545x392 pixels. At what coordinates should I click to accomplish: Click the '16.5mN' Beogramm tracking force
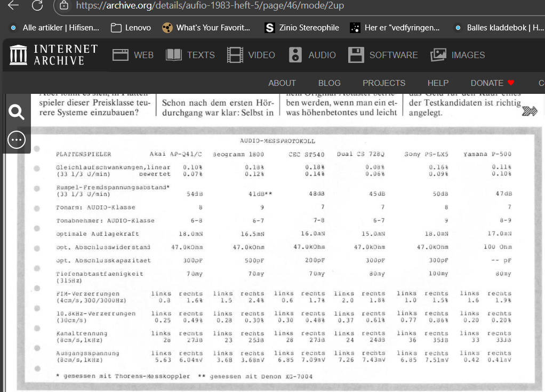252,234
